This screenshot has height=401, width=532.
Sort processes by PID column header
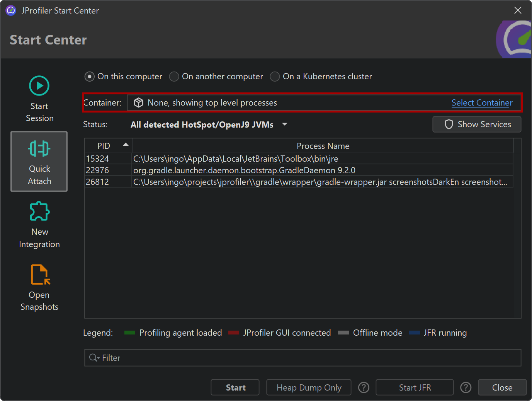tap(108, 146)
